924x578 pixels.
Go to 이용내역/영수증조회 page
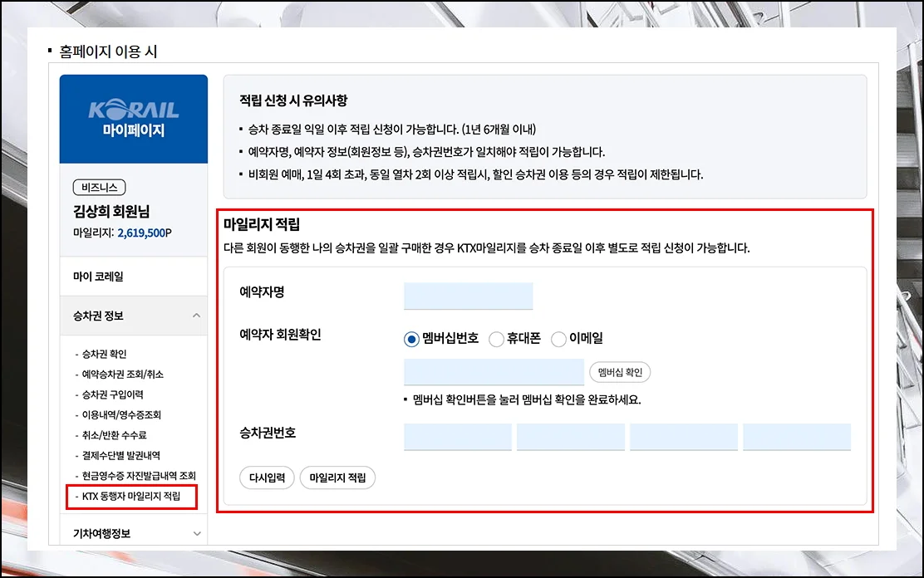(x=121, y=415)
